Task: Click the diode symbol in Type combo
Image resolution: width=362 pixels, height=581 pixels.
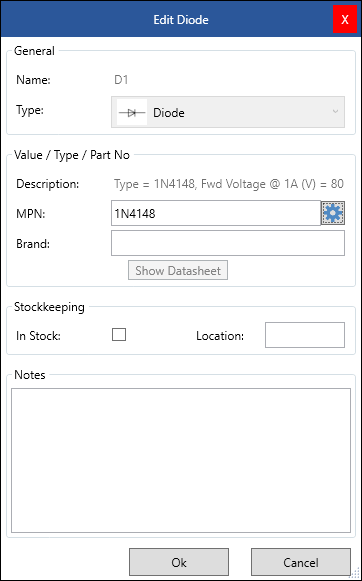Action: pos(132,112)
